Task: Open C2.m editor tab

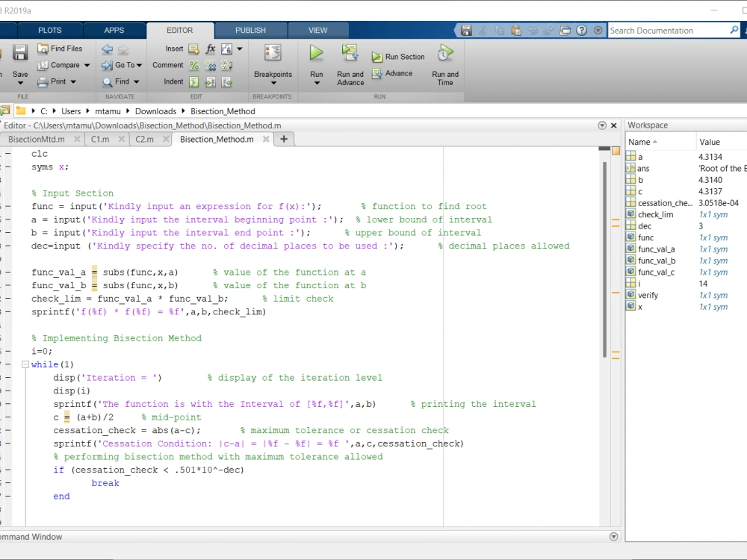Action: (144, 140)
